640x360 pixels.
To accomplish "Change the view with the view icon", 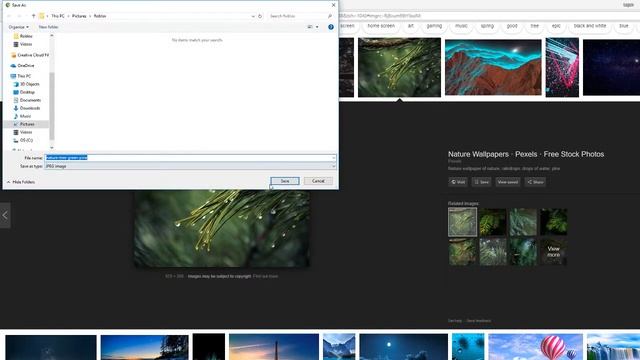I will pyautogui.click(x=310, y=27).
